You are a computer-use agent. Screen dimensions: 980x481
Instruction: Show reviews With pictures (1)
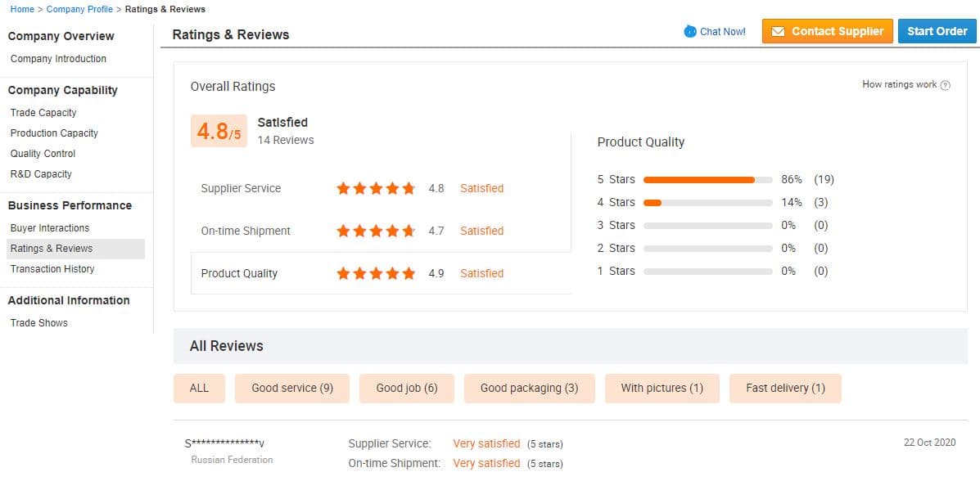(662, 389)
